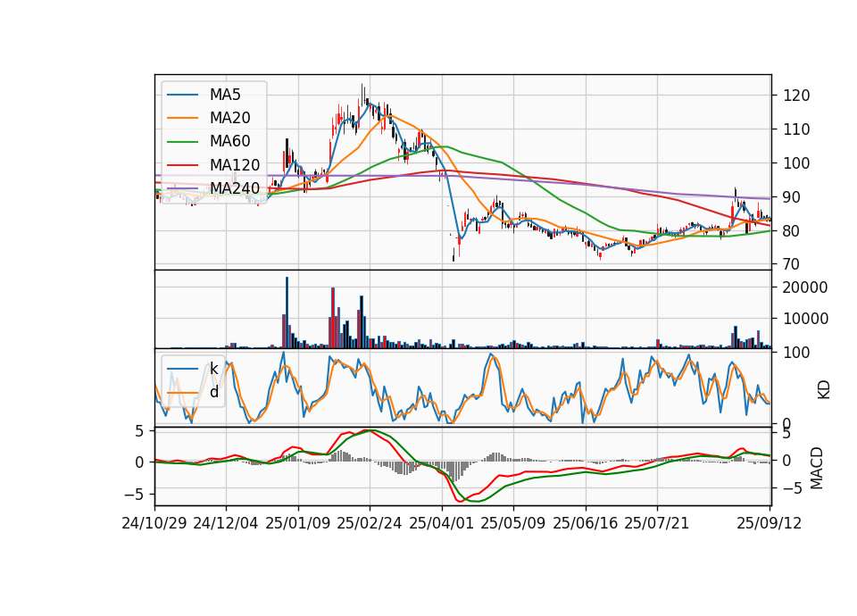This screenshot has height=616, width=857.
Task: Click the 20000 volume axis label
Action: pos(805,287)
